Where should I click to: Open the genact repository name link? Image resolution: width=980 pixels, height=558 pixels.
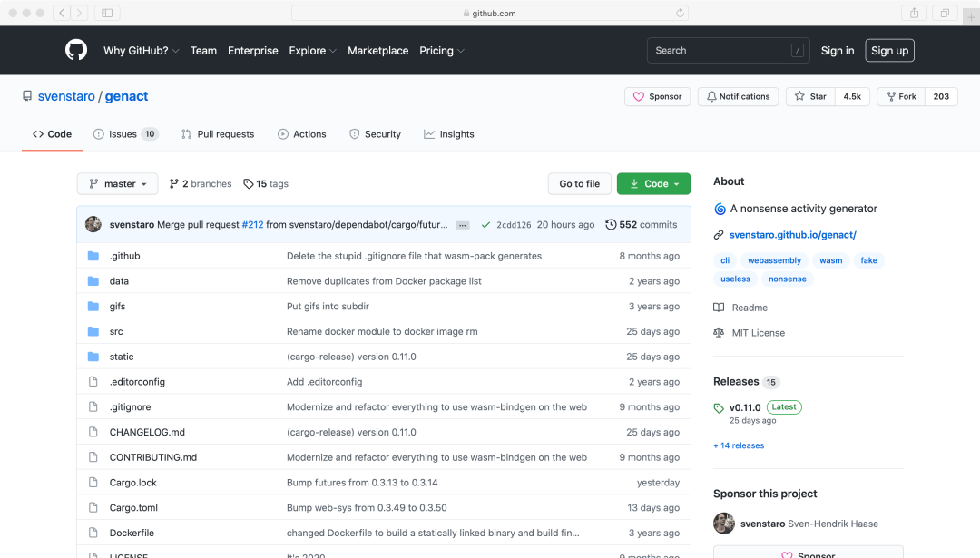(x=126, y=96)
